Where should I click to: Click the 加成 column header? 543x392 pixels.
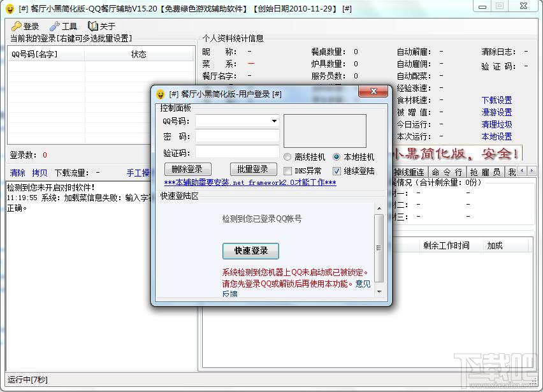coord(505,245)
